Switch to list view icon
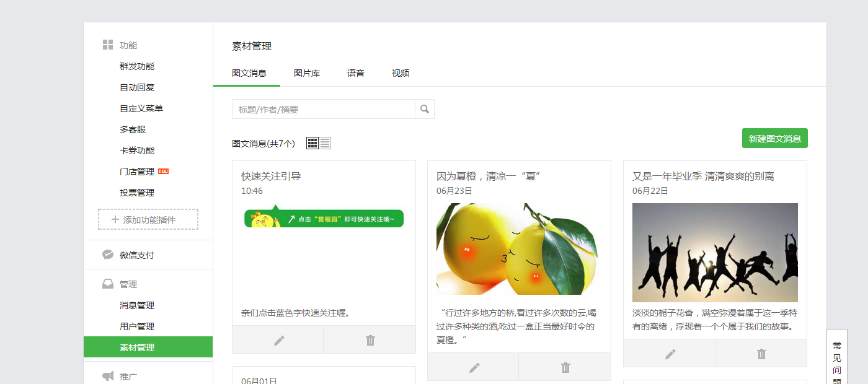 pyautogui.click(x=325, y=143)
